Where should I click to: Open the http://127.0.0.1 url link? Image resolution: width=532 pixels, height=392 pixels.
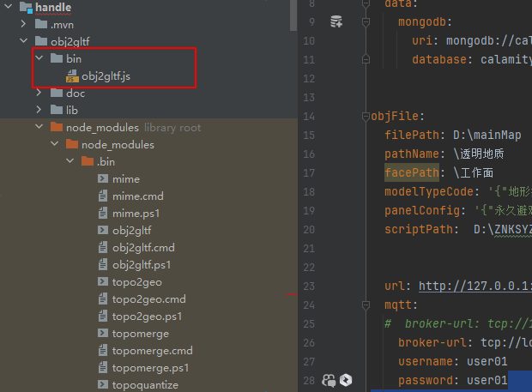pos(475,286)
